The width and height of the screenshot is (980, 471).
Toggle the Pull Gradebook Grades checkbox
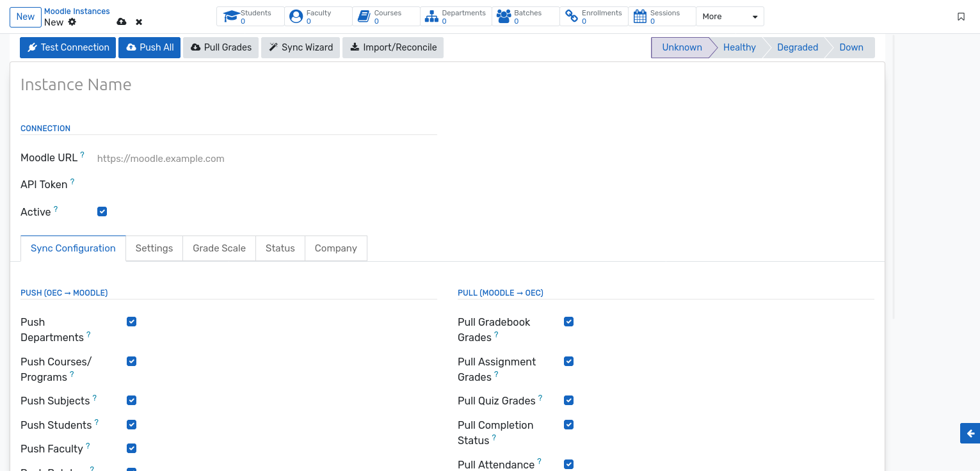(x=568, y=321)
